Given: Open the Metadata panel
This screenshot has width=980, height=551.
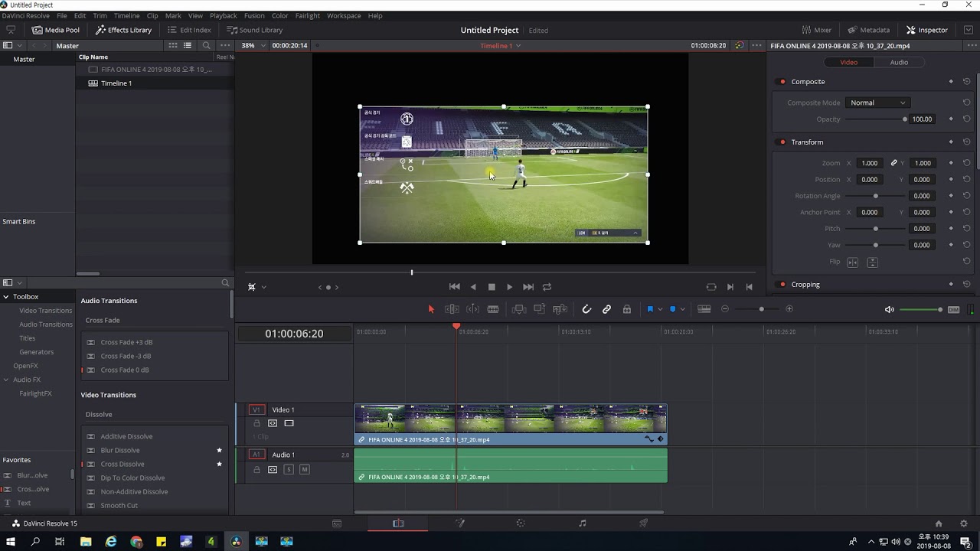Looking at the screenshot, I should (868, 30).
